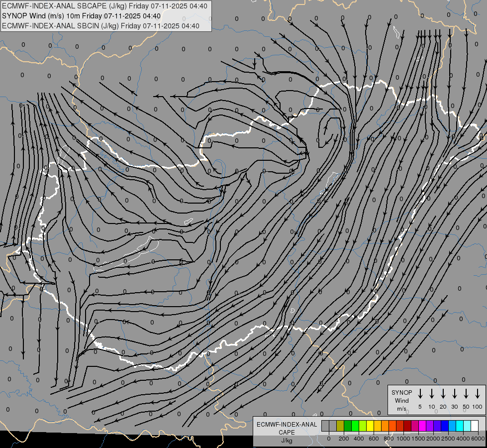Click the '20' wind speed label

tap(443, 407)
